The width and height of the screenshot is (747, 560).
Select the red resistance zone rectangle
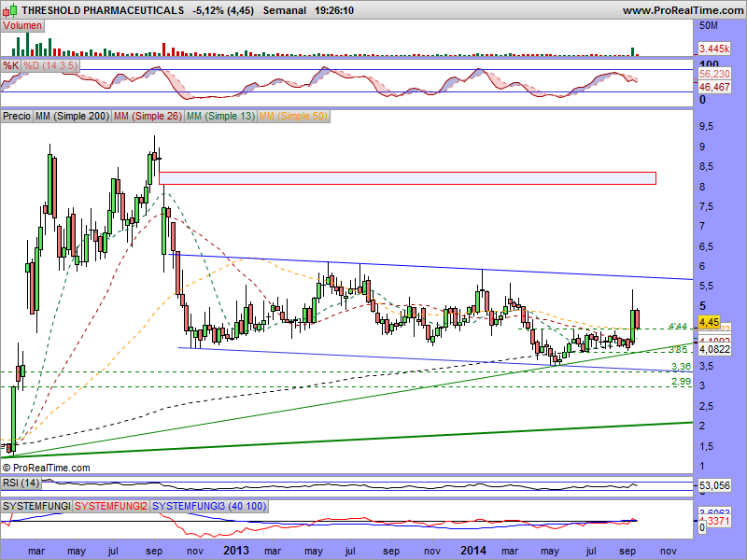click(407, 178)
